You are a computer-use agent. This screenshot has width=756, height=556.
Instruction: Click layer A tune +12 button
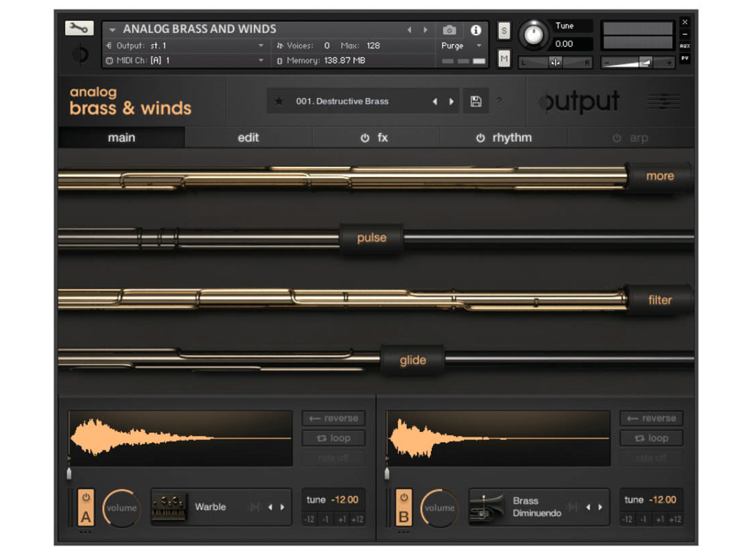[357, 520]
